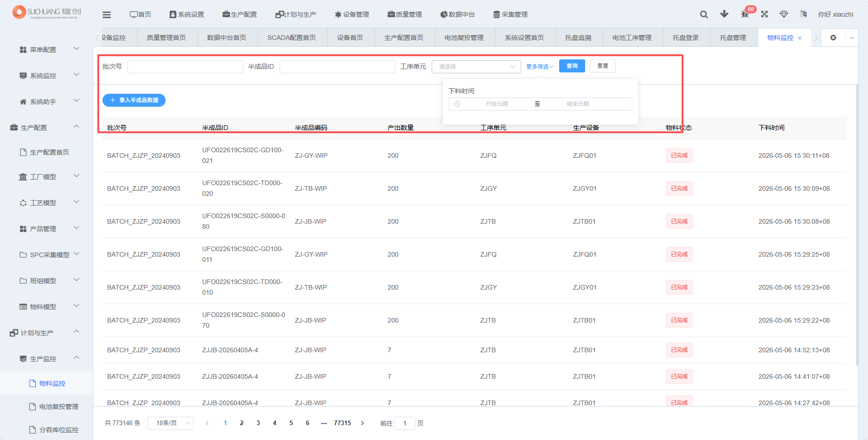This screenshot has height=440, width=868.
Task: Switch to the 电池复投管理 tab
Action: 464,38
